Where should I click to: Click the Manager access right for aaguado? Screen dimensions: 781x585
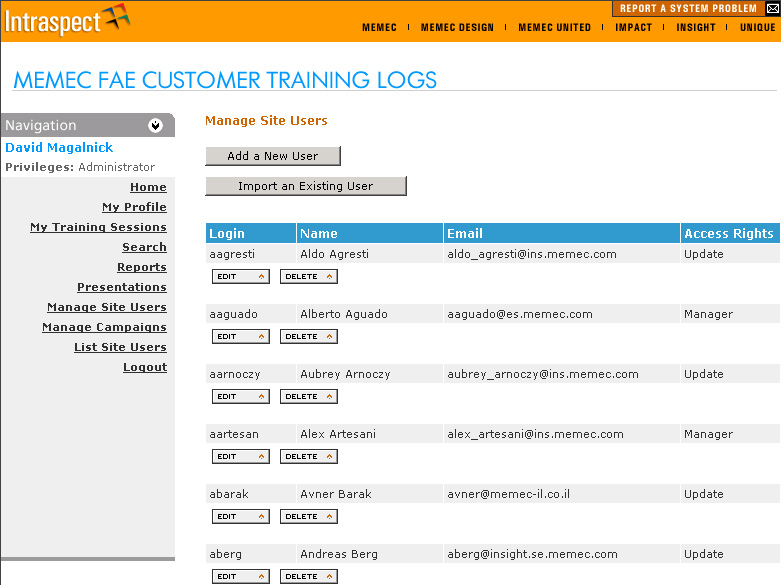(708, 314)
